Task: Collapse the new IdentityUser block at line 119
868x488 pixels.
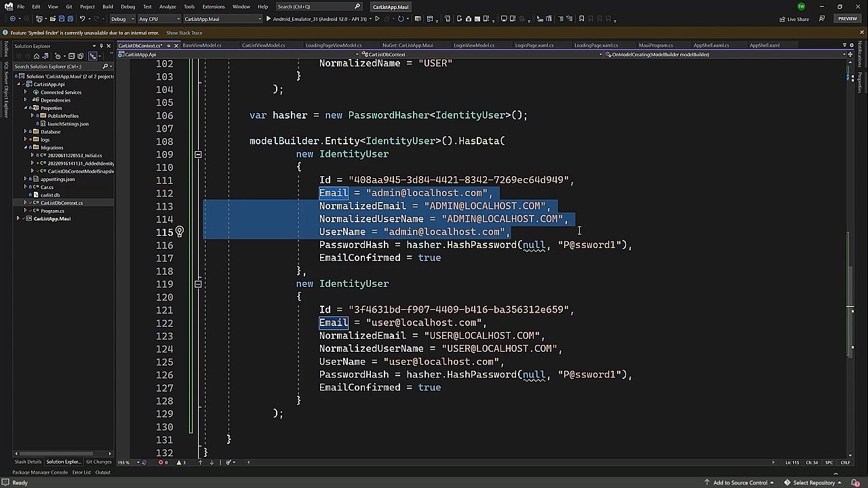Action: point(198,284)
